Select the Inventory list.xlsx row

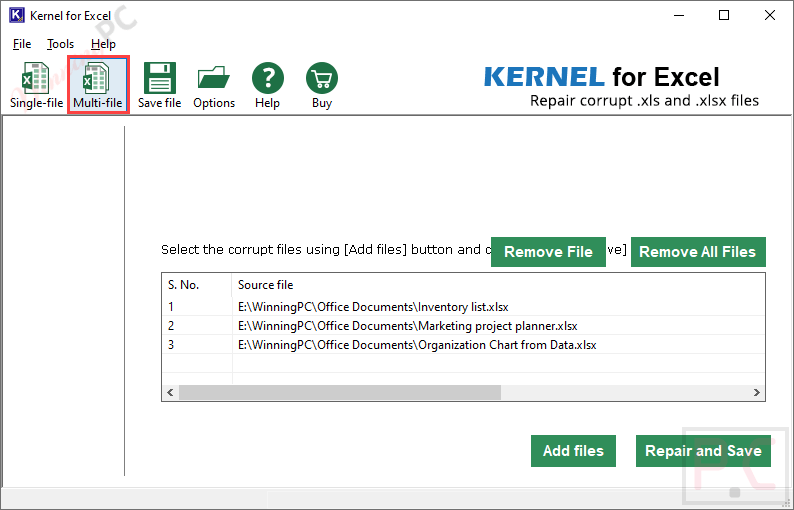[x=463, y=307]
